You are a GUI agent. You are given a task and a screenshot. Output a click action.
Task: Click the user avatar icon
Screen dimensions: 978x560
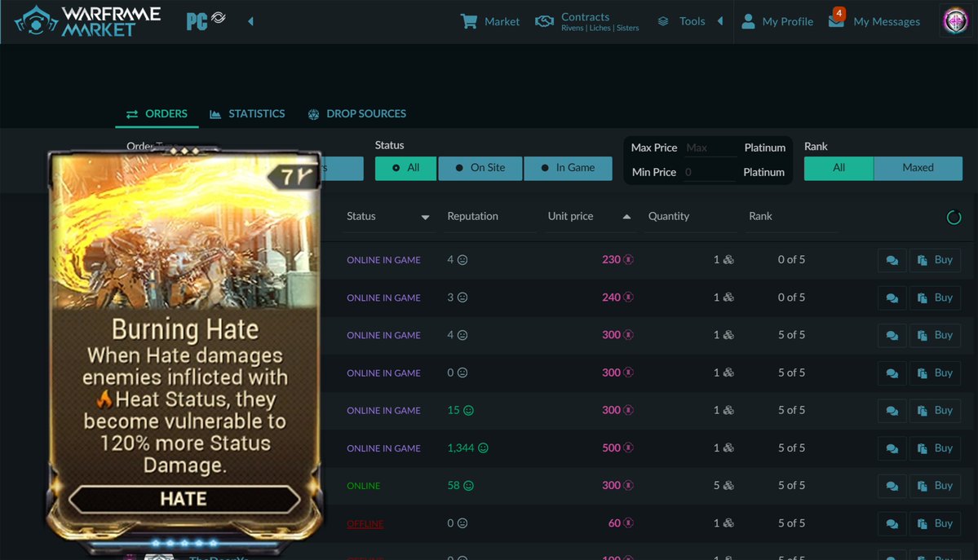point(955,21)
